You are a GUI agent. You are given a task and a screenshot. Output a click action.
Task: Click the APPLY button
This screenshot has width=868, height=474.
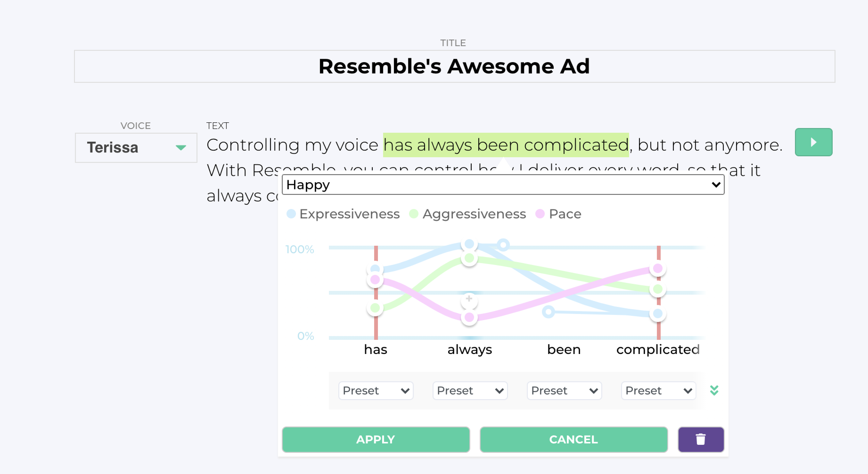[376, 439]
